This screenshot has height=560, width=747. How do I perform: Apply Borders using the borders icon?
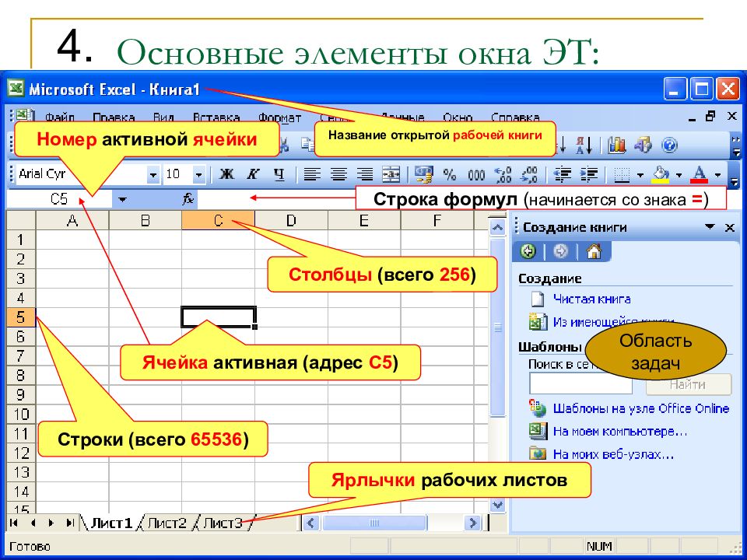pos(622,175)
